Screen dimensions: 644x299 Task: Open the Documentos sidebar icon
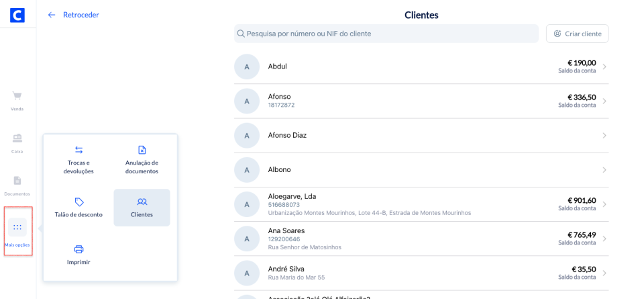tap(17, 181)
